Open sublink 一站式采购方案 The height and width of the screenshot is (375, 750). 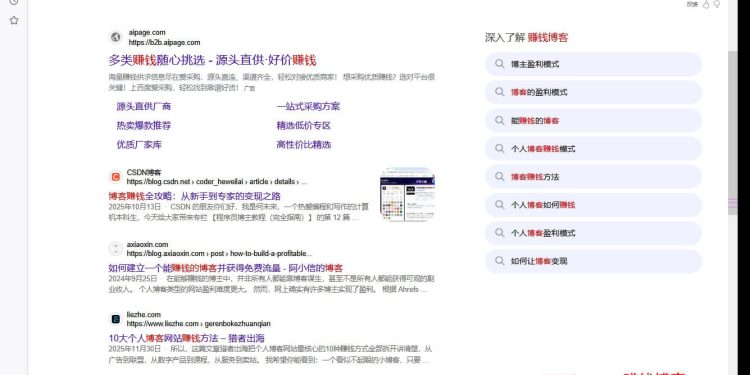308,106
